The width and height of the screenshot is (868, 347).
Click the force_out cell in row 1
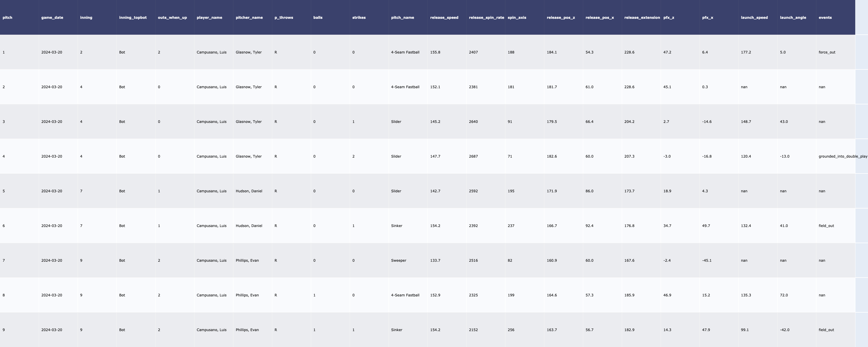(x=827, y=52)
